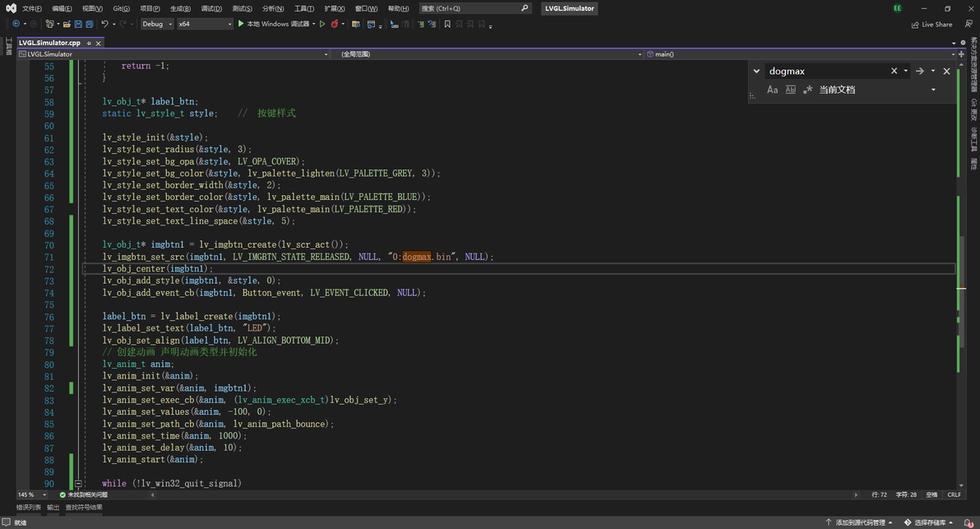Screen dimensions: 980x529
Task: Toggle Match Whole Word in find panel
Action: coord(790,90)
